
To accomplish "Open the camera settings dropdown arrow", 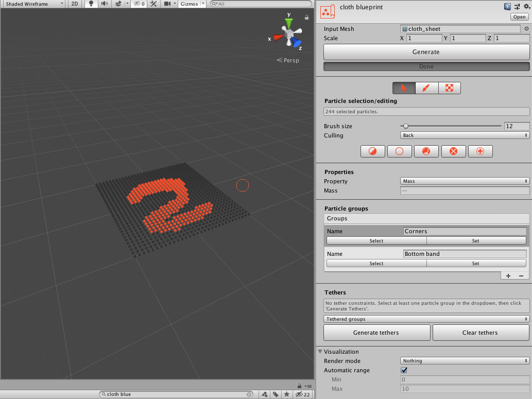I will pyautogui.click(x=175, y=4).
